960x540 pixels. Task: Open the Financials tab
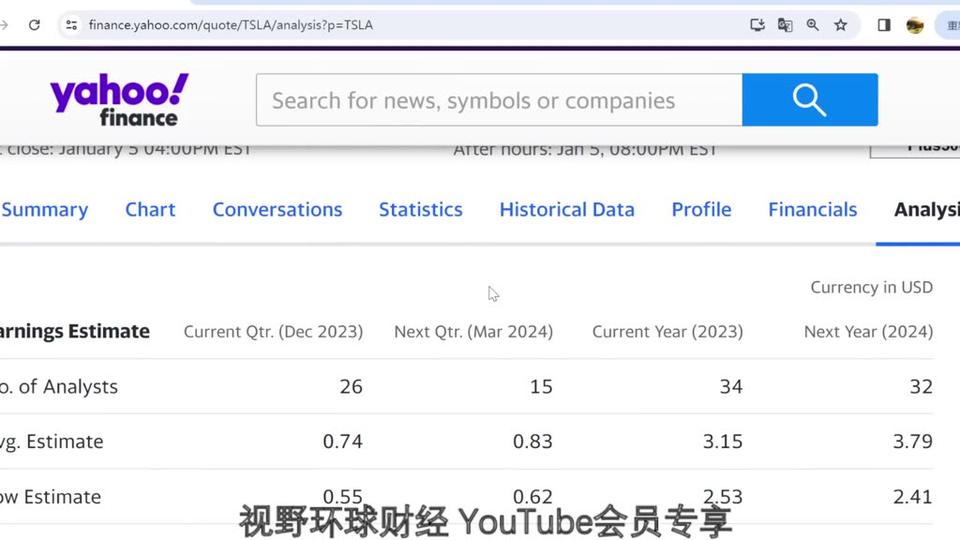(812, 210)
